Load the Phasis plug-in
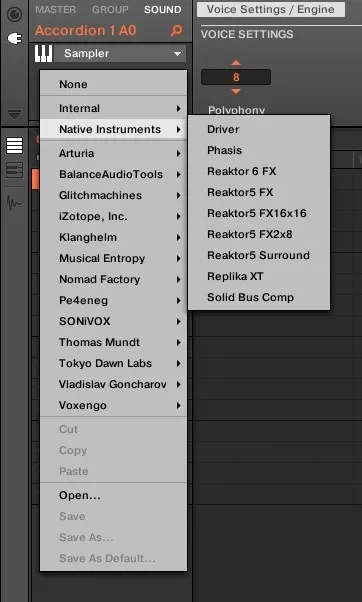The width and height of the screenshot is (362, 602). point(259,150)
